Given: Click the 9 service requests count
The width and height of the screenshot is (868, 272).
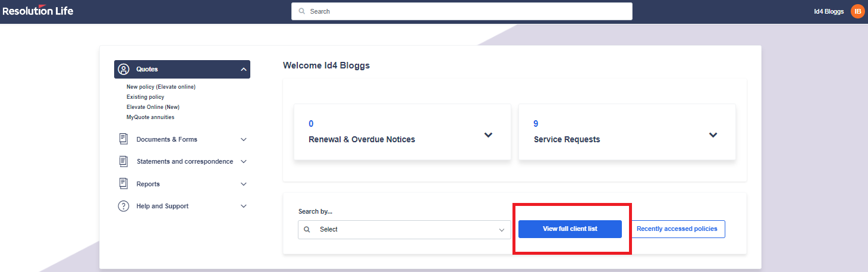Looking at the screenshot, I should [536, 124].
